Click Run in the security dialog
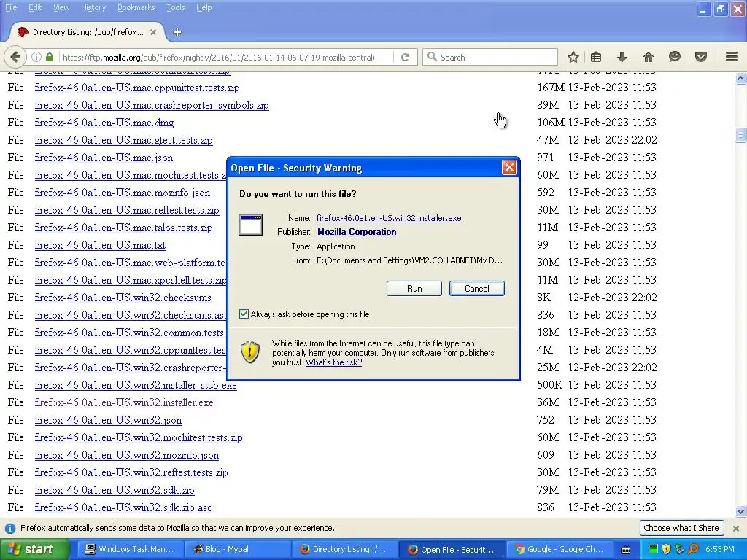 click(414, 289)
